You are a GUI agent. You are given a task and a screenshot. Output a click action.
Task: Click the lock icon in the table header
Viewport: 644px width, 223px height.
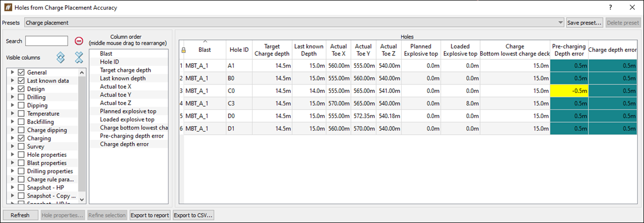tap(183, 50)
